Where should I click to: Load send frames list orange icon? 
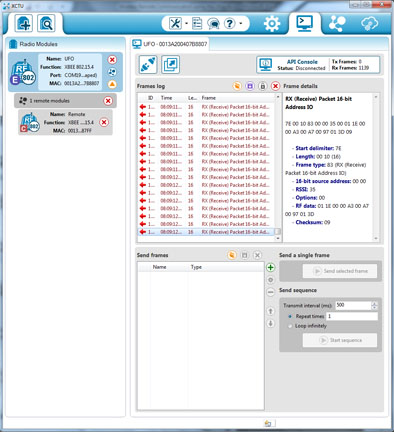[232, 255]
